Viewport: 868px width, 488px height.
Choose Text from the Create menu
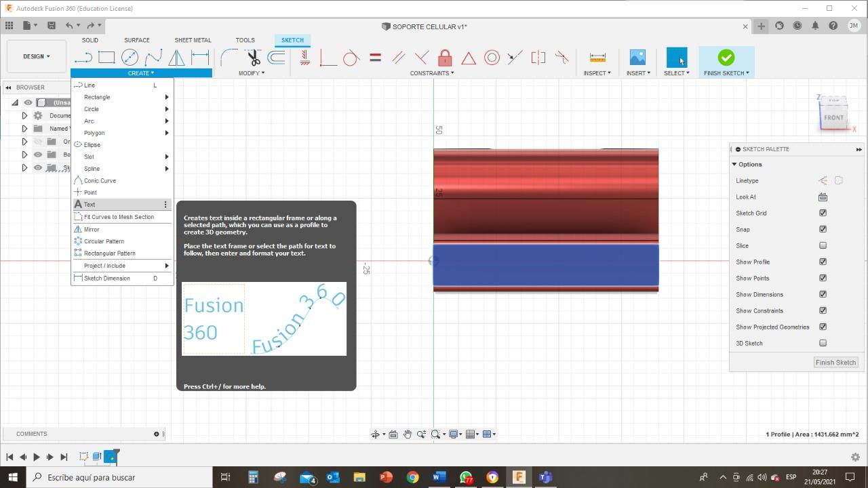coord(122,205)
